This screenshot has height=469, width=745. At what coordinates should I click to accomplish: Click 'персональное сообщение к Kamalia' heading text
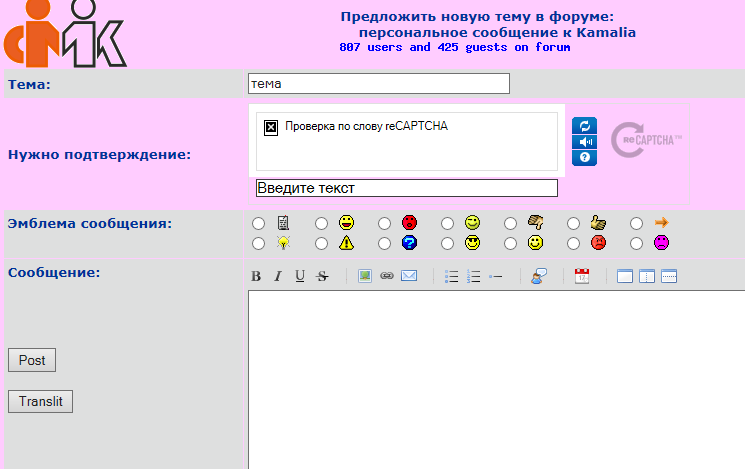pos(497,33)
